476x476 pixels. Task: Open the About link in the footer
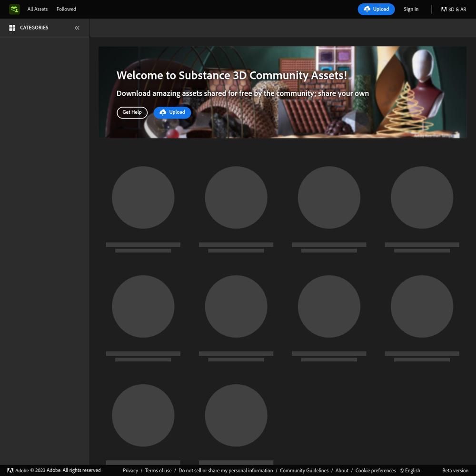(x=342, y=470)
